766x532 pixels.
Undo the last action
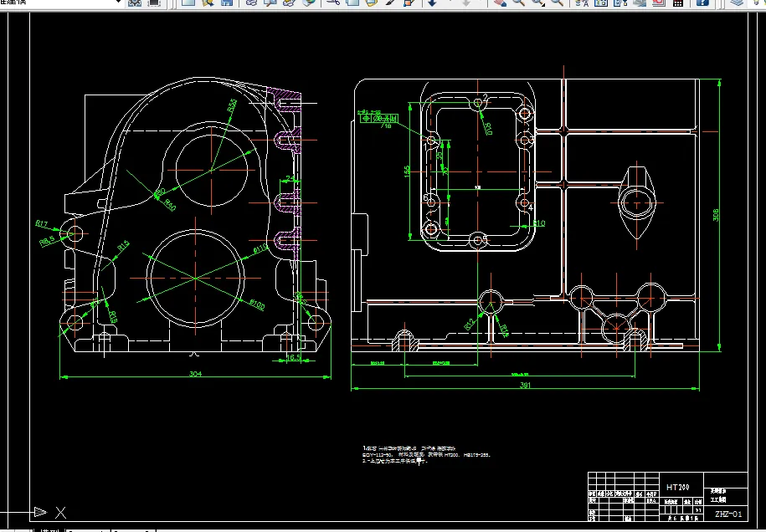(x=432, y=3)
